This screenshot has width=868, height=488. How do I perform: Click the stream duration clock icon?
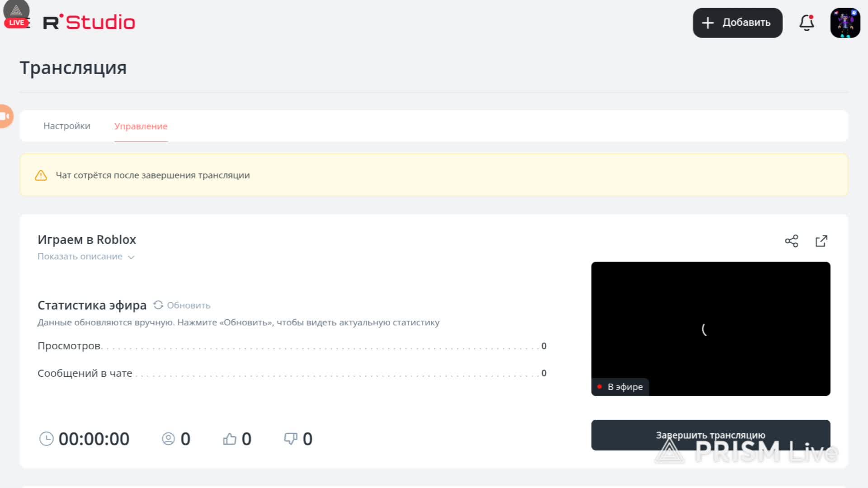pos(46,439)
